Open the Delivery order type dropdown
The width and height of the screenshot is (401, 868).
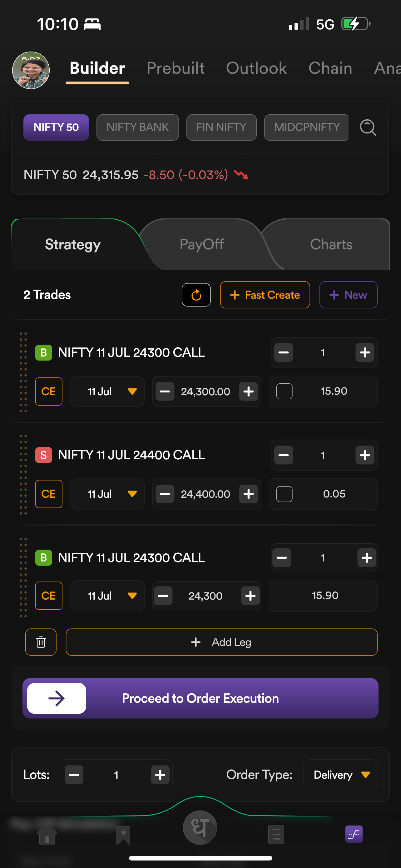click(x=340, y=775)
